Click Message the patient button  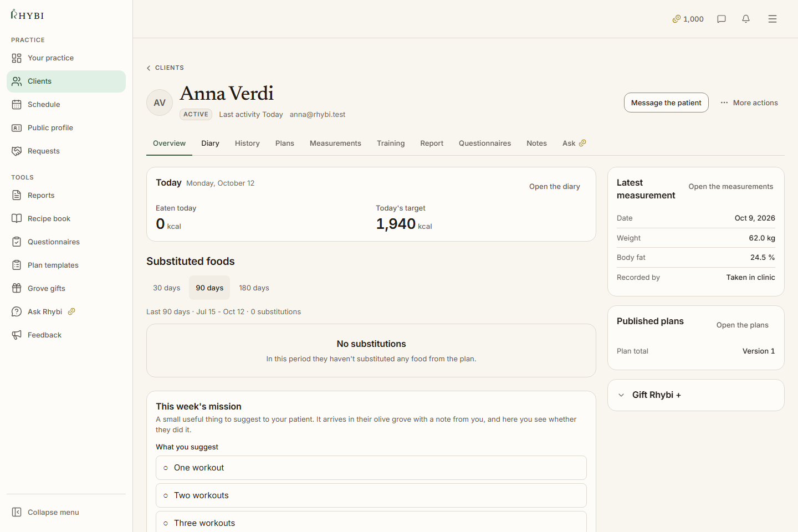point(666,103)
